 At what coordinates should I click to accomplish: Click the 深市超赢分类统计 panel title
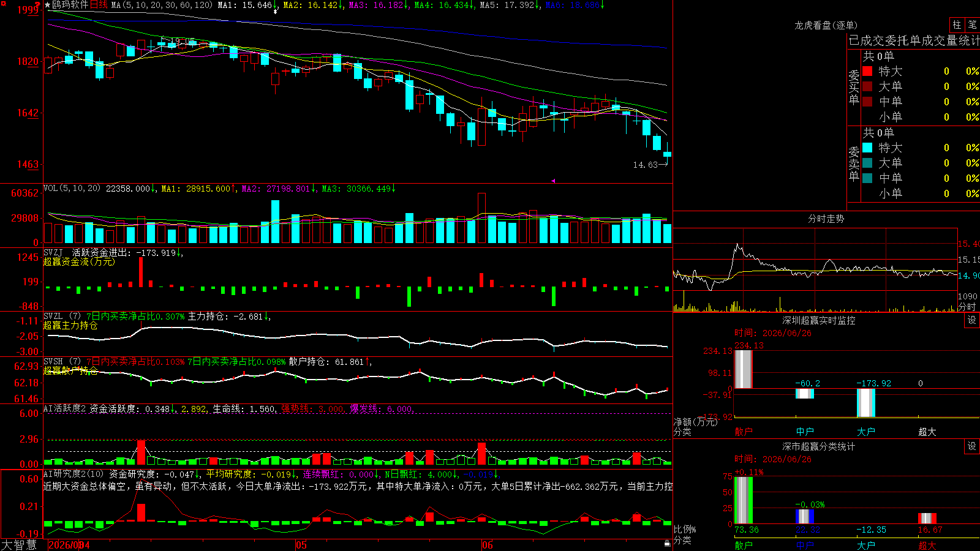[x=819, y=446]
